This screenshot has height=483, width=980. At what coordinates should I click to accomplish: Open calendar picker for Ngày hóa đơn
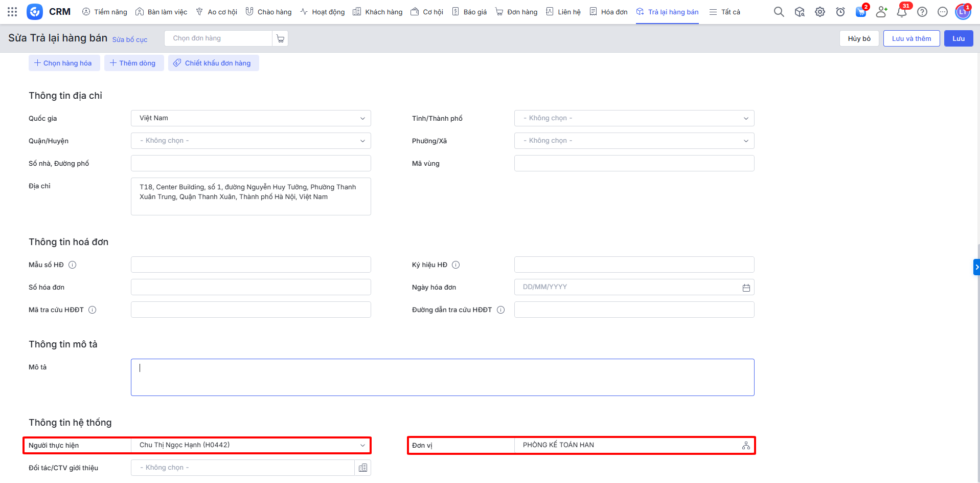pos(746,288)
